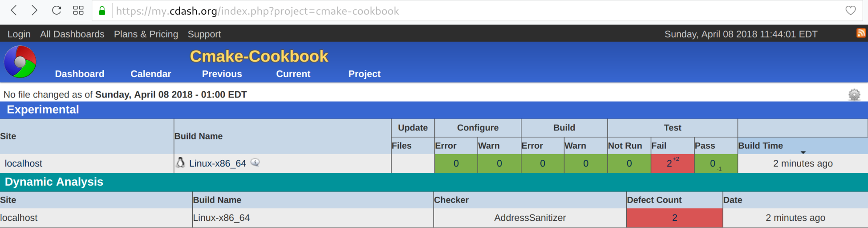868x228 pixels.
Task: Open the Dashboard menu
Action: (x=80, y=74)
